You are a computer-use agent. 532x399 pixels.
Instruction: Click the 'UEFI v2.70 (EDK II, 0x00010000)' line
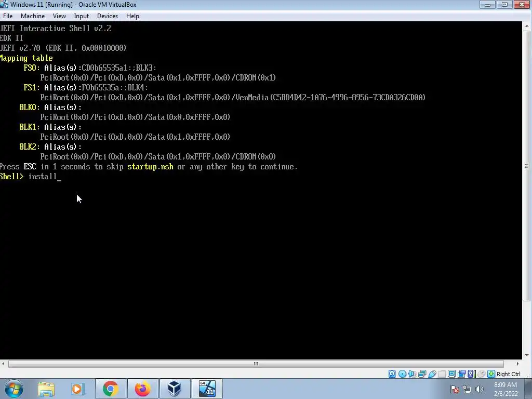coord(63,48)
